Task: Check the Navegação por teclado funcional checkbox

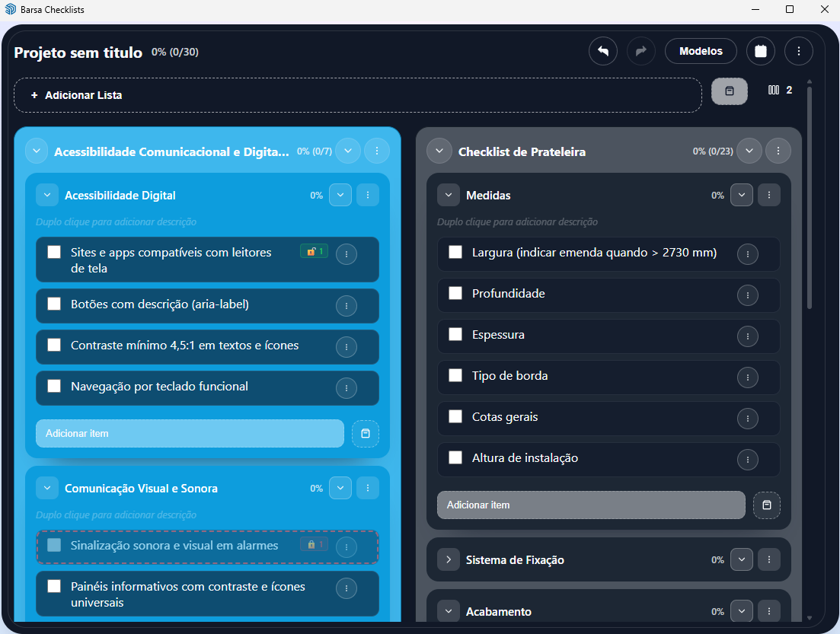Action: point(53,386)
